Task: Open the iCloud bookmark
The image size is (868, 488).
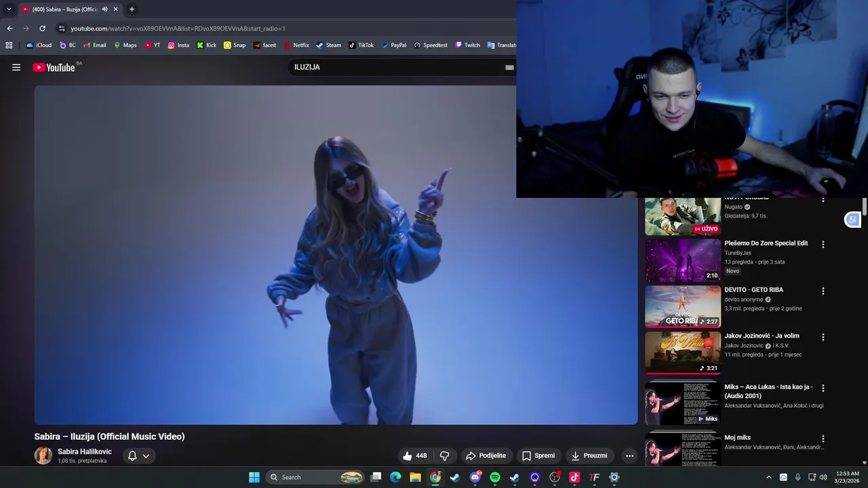Action: (39, 45)
